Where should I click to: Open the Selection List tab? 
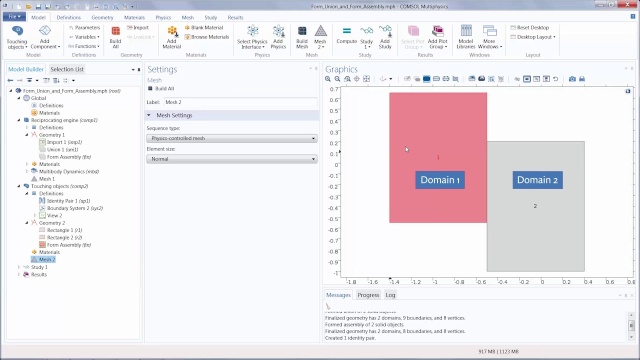[x=67, y=69]
